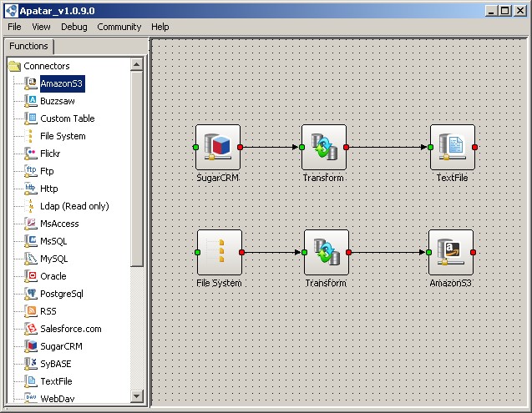Screen dimensions: 532x413
Task: Select the Ftp connector icon
Action: pos(31,171)
